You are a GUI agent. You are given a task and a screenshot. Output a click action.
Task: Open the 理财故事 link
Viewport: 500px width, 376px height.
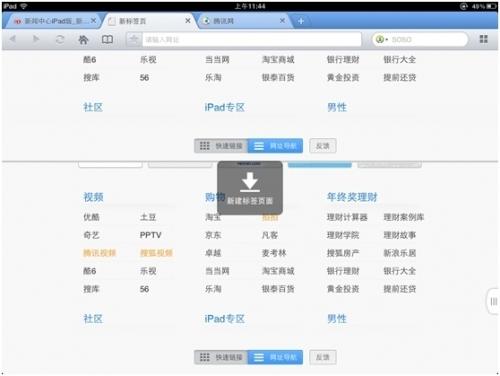[x=400, y=235]
